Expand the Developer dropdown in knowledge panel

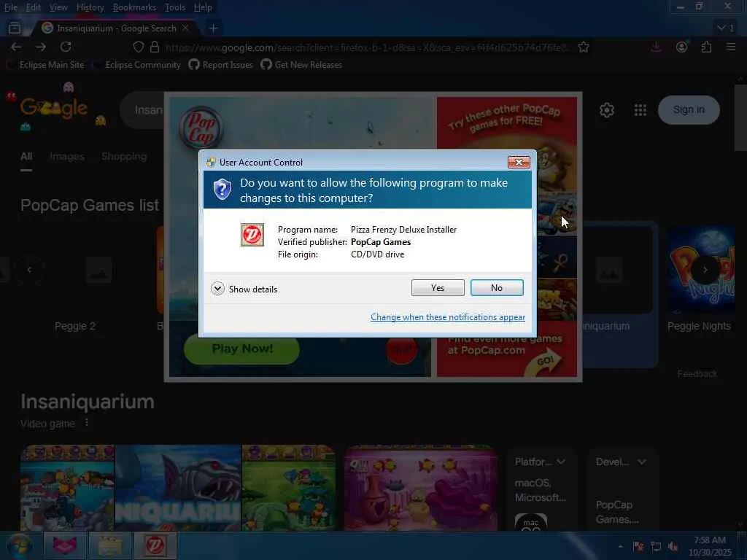[621, 462]
